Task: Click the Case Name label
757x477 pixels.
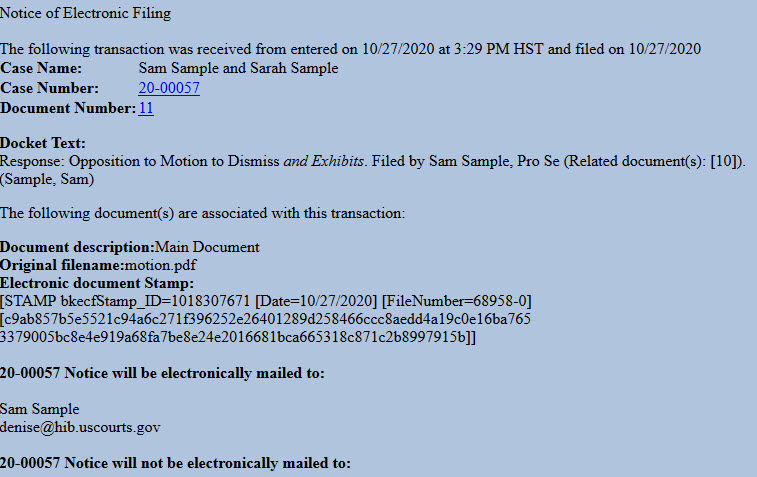Action: tap(41, 68)
